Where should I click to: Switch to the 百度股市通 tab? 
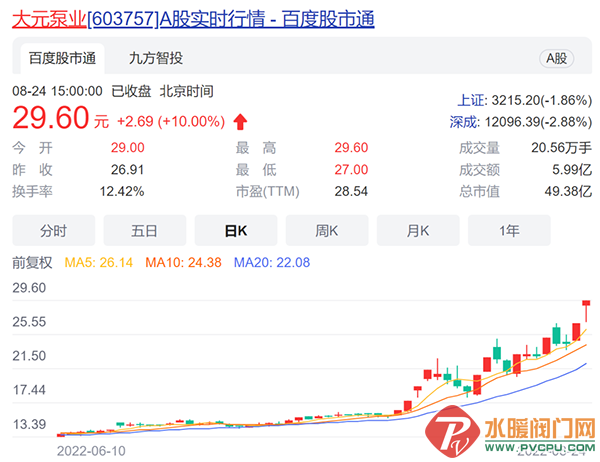point(62,59)
